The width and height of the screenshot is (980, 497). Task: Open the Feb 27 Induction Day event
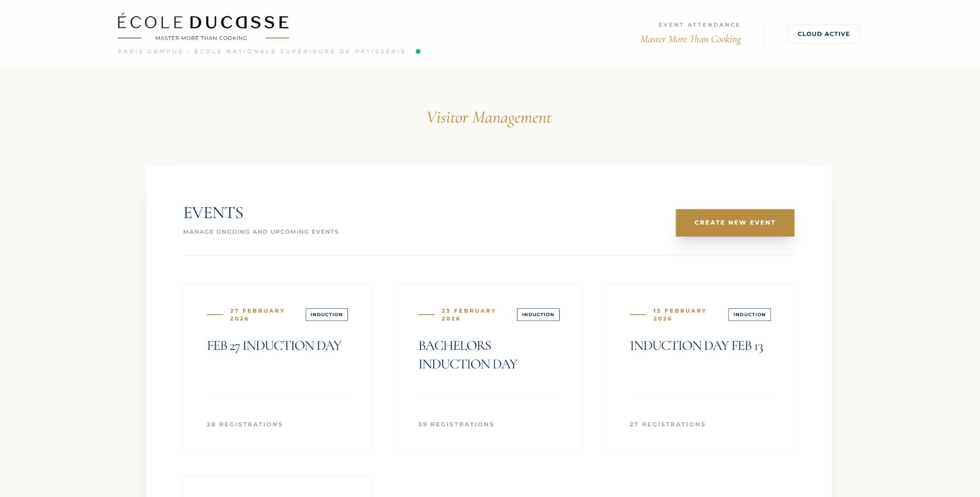tap(274, 346)
